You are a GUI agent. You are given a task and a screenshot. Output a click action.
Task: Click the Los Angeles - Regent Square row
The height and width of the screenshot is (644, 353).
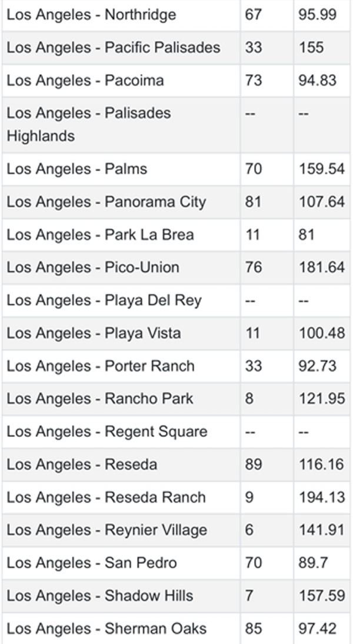106,432
